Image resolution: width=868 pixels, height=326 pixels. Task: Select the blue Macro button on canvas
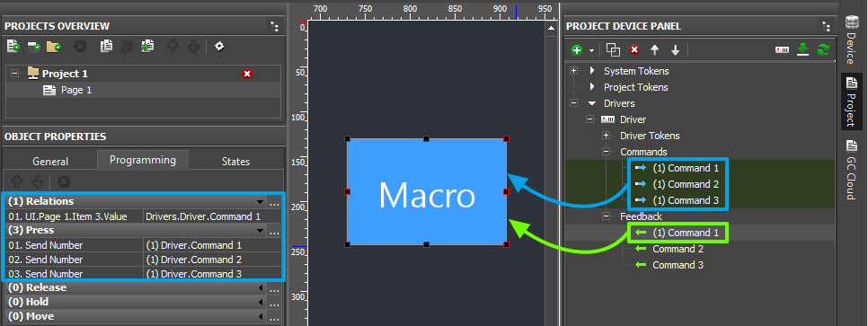[426, 191]
